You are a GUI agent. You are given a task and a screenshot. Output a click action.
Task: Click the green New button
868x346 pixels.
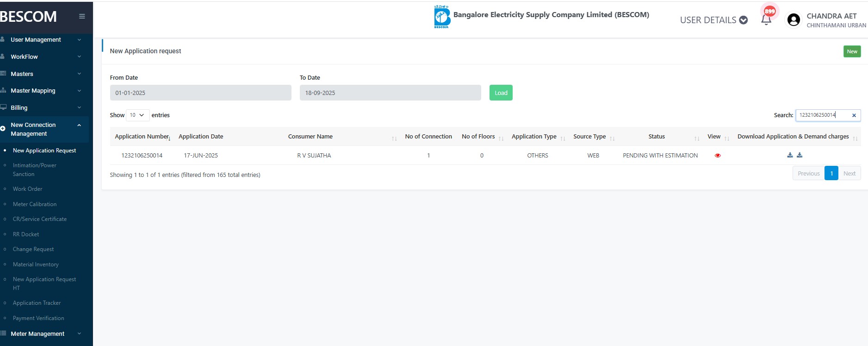coord(852,51)
